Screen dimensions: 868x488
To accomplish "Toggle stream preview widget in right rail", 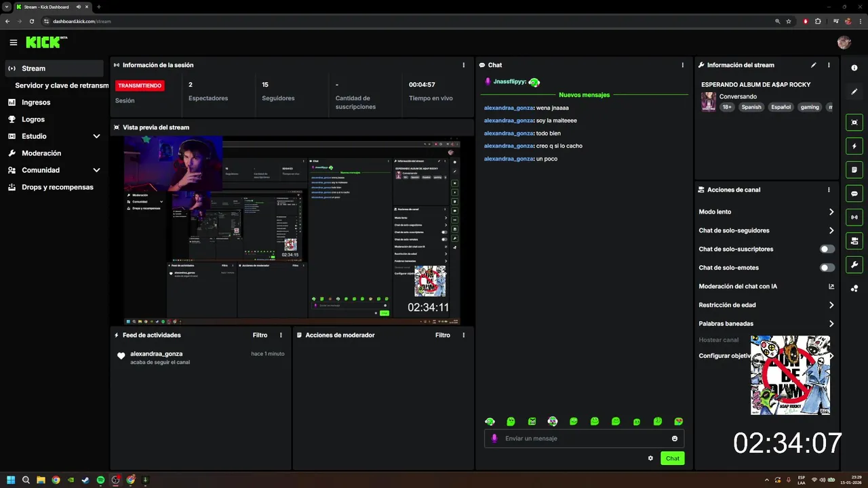I will point(854,122).
